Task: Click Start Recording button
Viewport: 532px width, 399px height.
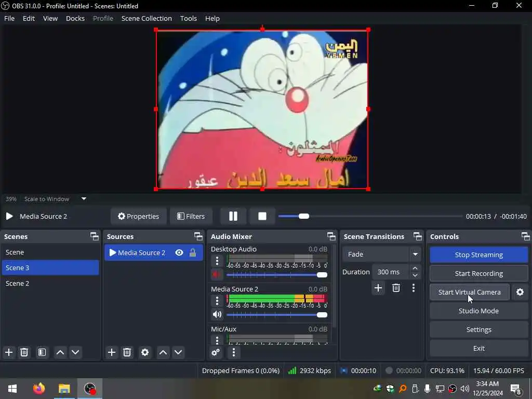Action: coord(478,273)
